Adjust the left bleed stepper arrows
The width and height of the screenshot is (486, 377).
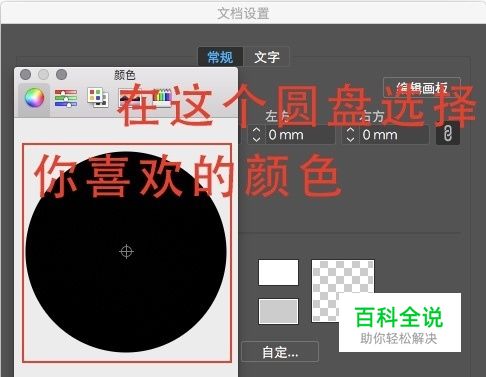[x=256, y=135]
